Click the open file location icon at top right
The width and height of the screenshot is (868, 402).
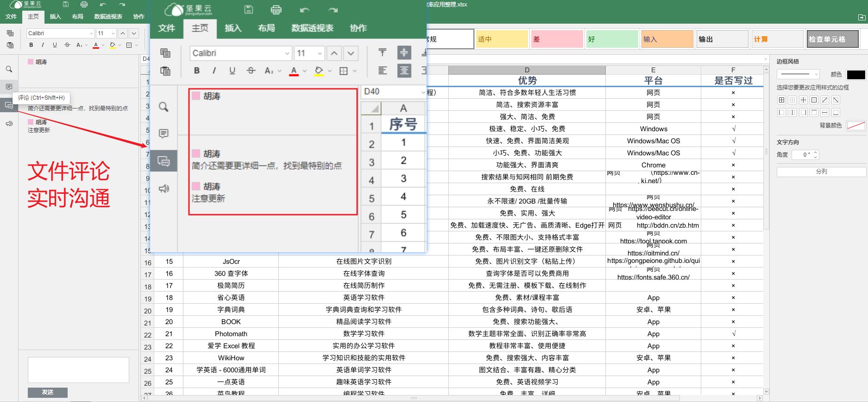862,17
